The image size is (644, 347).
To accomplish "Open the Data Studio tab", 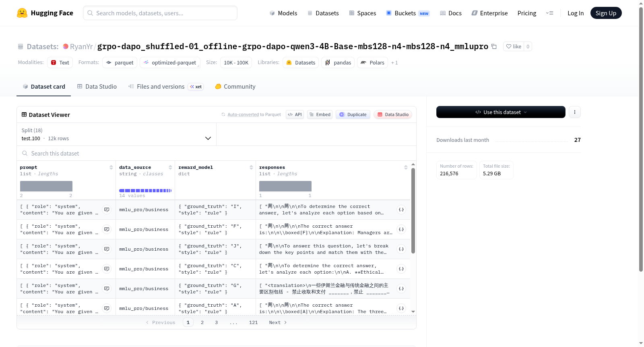I will tap(97, 87).
